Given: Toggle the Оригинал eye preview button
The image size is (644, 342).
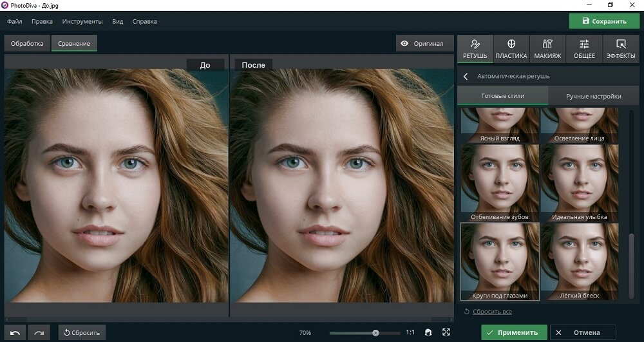Looking at the screenshot, I should pos(422,44).
